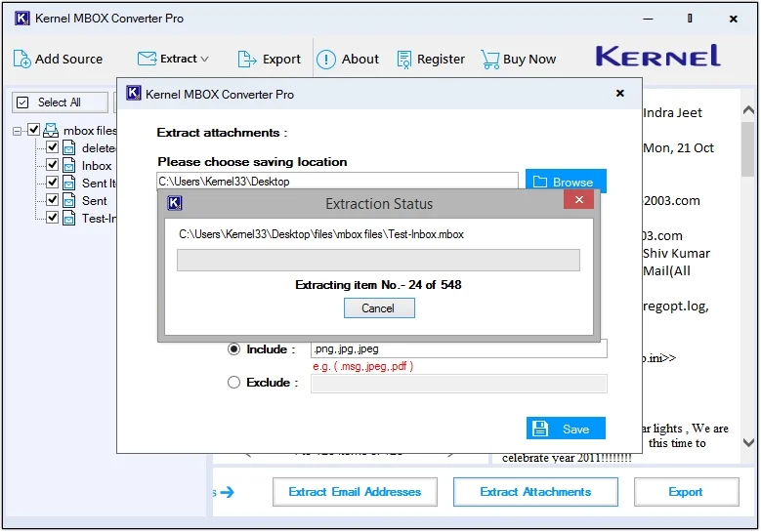Uncheck the Test-Inbox folder checkbox

[52, 217]
